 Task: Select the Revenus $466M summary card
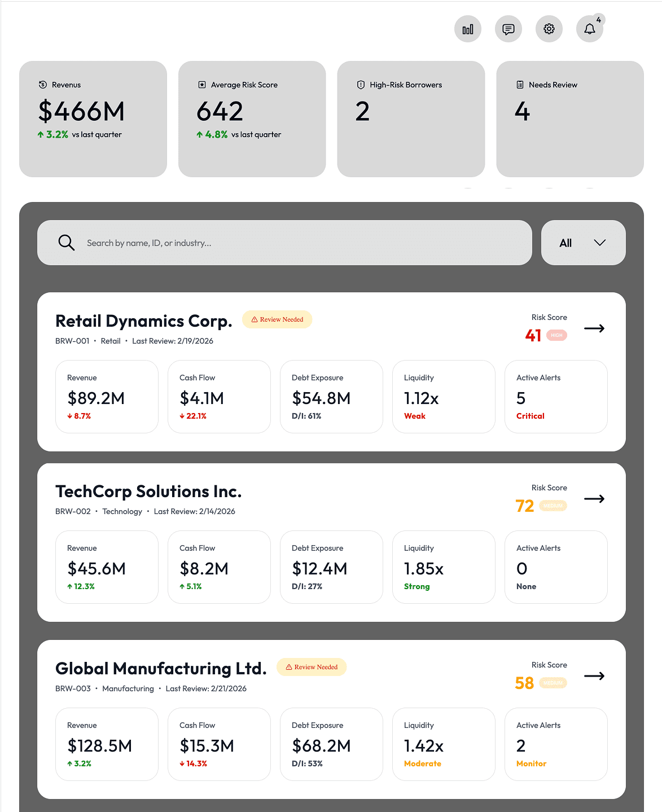click(x=93, y=119)
